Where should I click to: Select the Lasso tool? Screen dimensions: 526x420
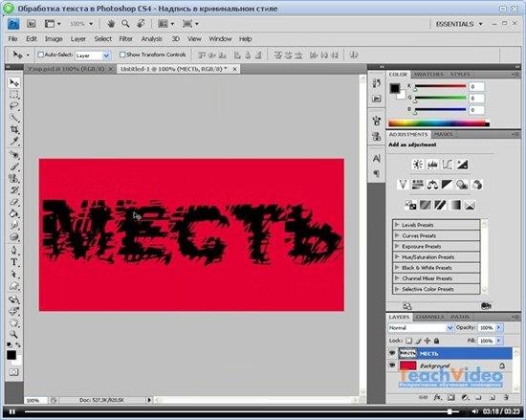(x=13, y=106)
